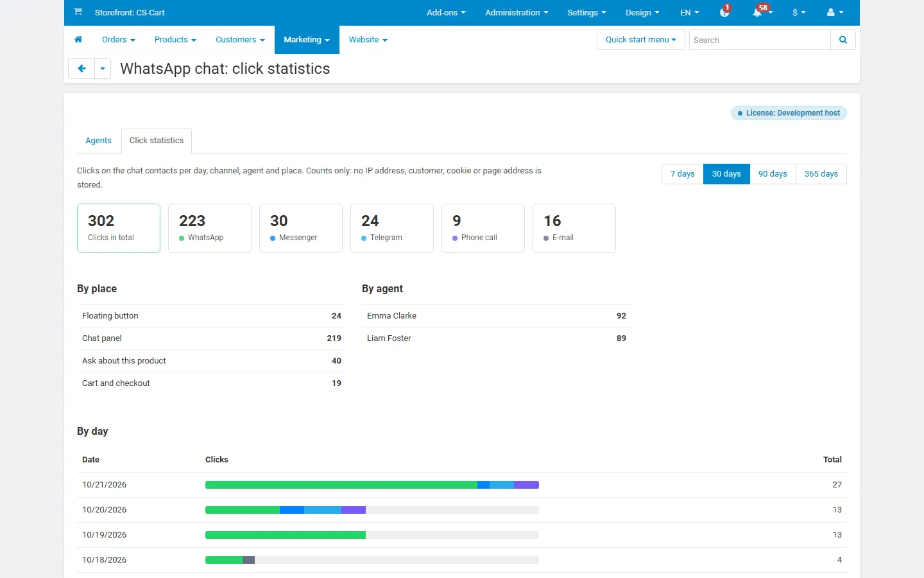Select the 223 WhatsApp card
The height and width of the screenshot is (578, 924).
210,228
